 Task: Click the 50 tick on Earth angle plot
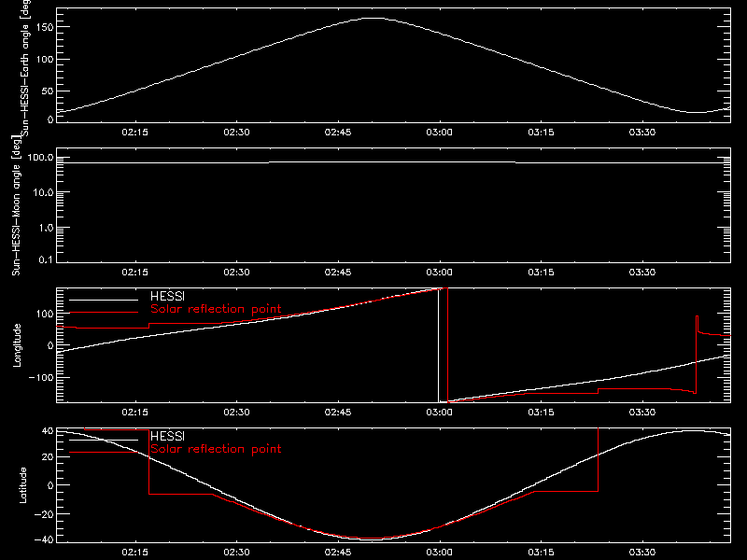pos(48,91)
